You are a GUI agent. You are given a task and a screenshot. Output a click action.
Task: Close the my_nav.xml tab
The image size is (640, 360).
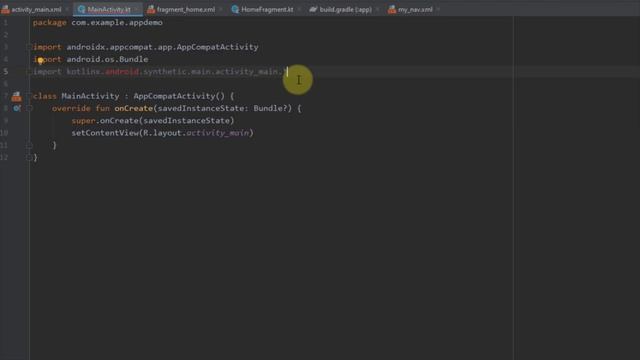[438, 9]
